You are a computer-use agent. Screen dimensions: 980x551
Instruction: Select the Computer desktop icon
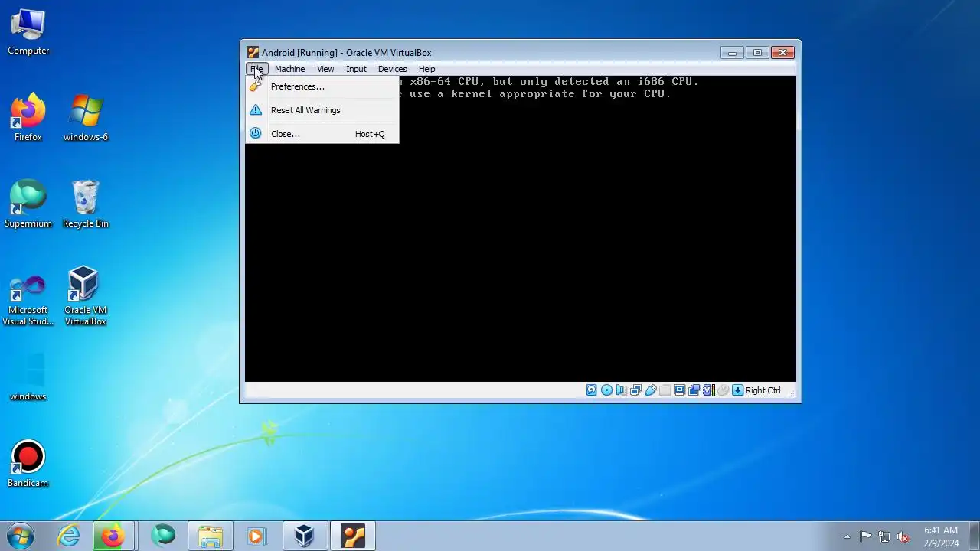[28, 32]
